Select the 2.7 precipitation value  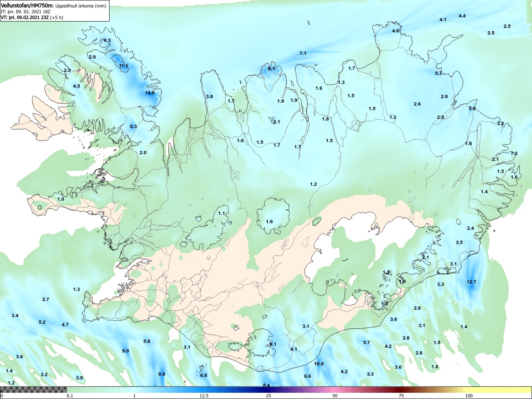pos(46,299)
